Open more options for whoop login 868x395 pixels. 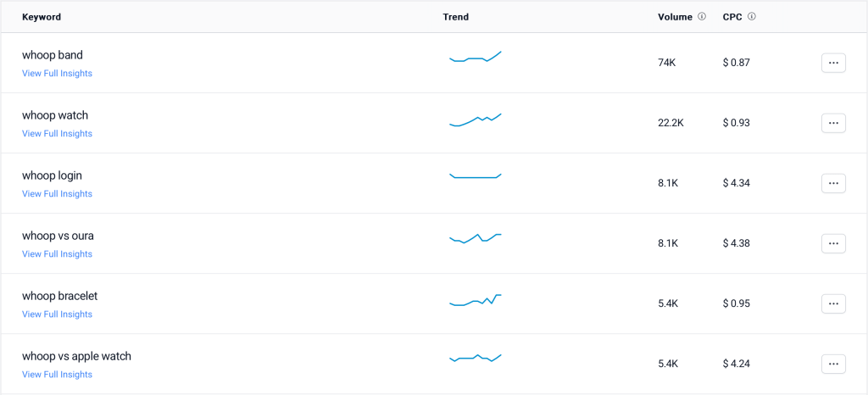click(x=833, y=183)
